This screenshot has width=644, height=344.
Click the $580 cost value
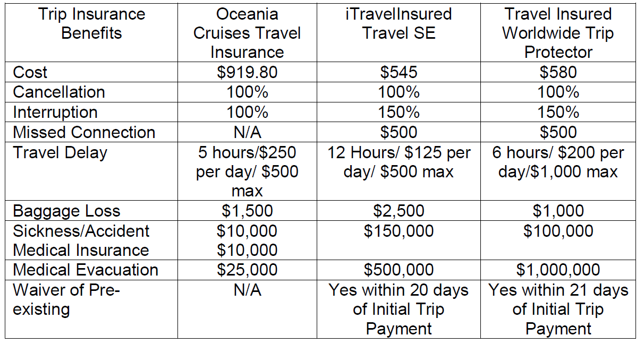click(x=558, y=72)
